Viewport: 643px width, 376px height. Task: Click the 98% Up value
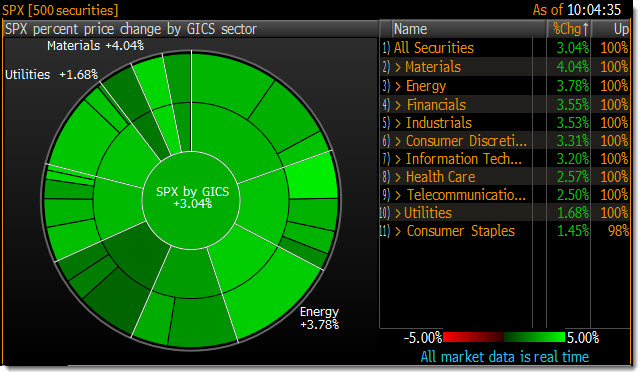(x=618, y=231)
